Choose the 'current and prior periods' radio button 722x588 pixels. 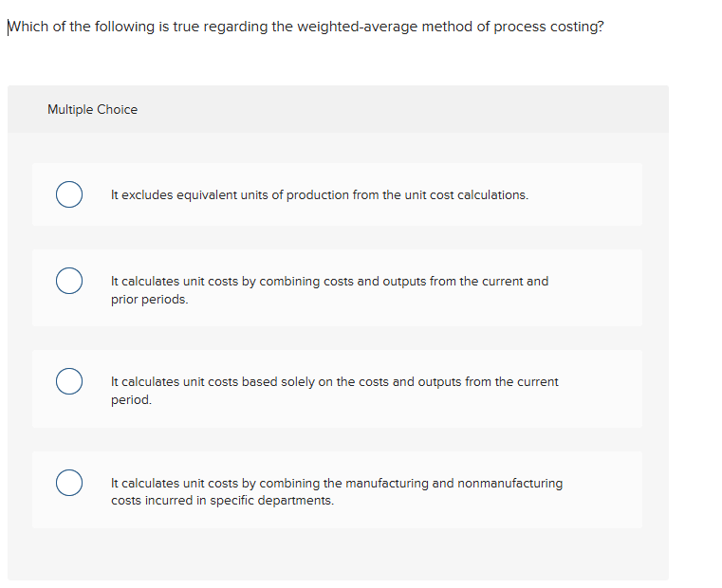[x=67, y=282]
